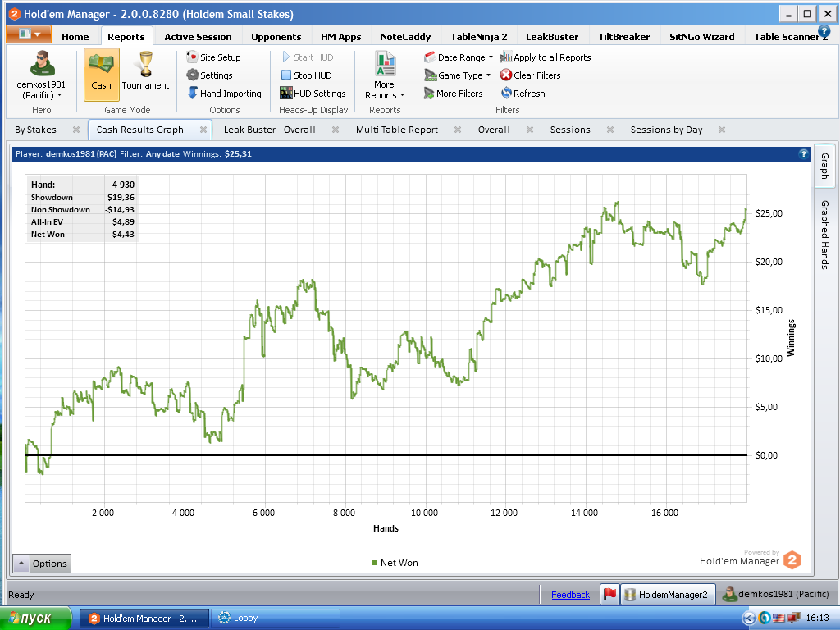Open the orange application menu button

29,34
